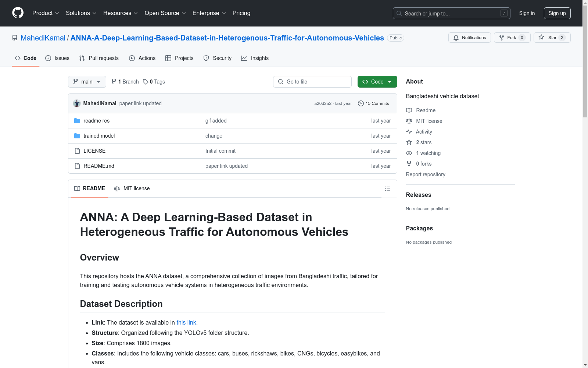This screenshot has height=368, width=588.
Task: Click the Releases heading
Action: click(419, 195)
